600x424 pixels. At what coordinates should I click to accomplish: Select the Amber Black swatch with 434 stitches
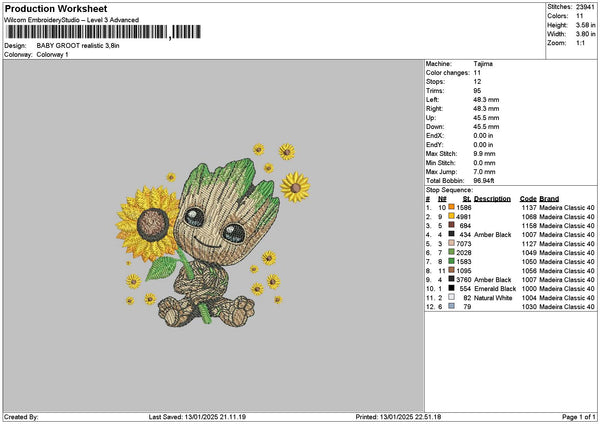tap(452, 234)
